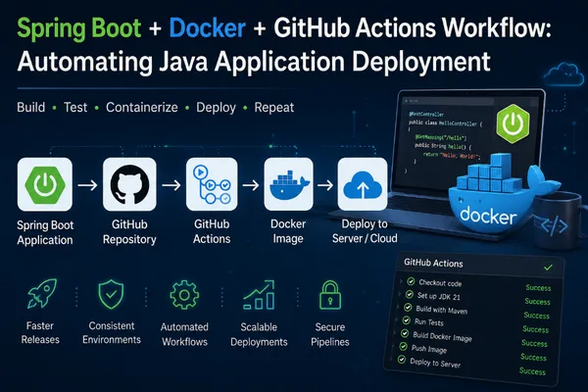The width and height of the screenshot is (588, 392).
Task: Click the word 'Containerize' in the tagline
Action: pos(142,107)
